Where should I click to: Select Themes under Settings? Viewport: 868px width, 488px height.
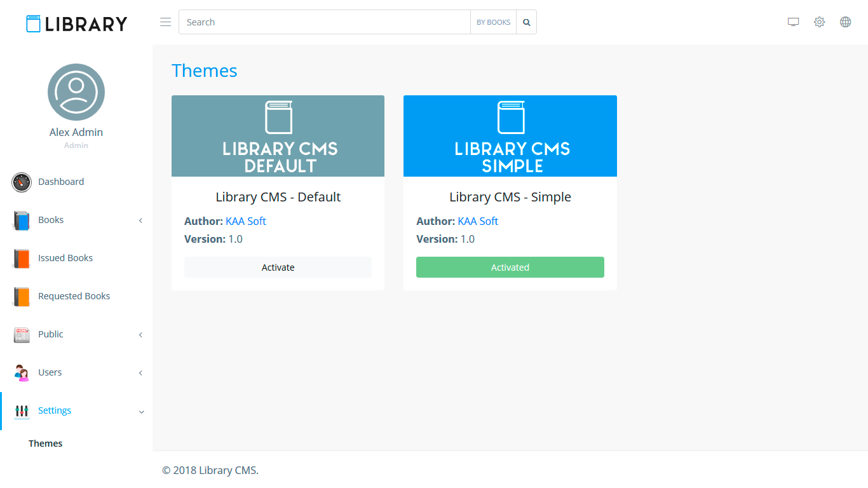pyautogui.click(x=46, y=444)
